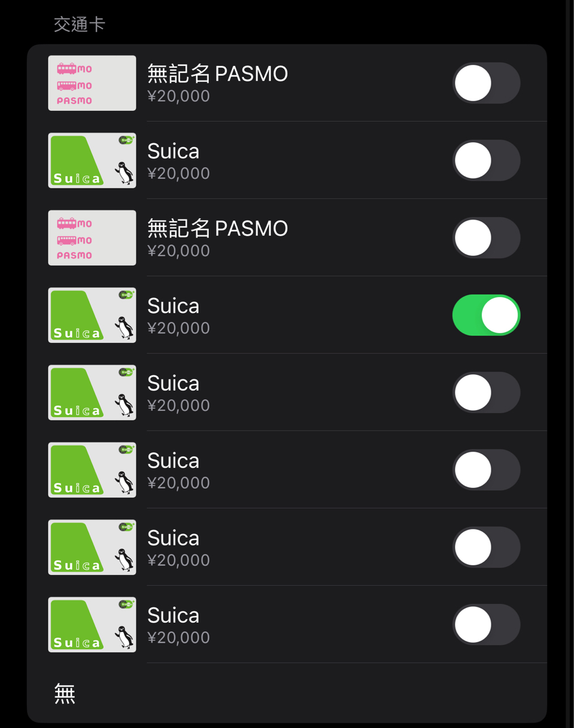Click the 交通卡 section header
The image size is (574, 728).
point(80,24)
